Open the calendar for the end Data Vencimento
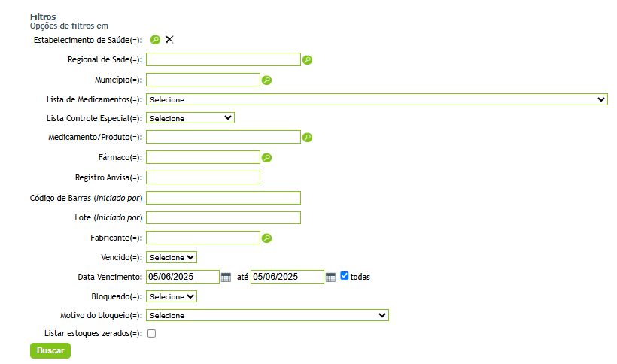 [330, 277]
